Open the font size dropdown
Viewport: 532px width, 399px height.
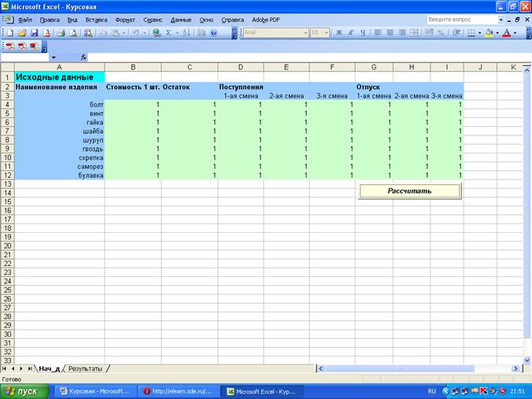click(326, 33)
